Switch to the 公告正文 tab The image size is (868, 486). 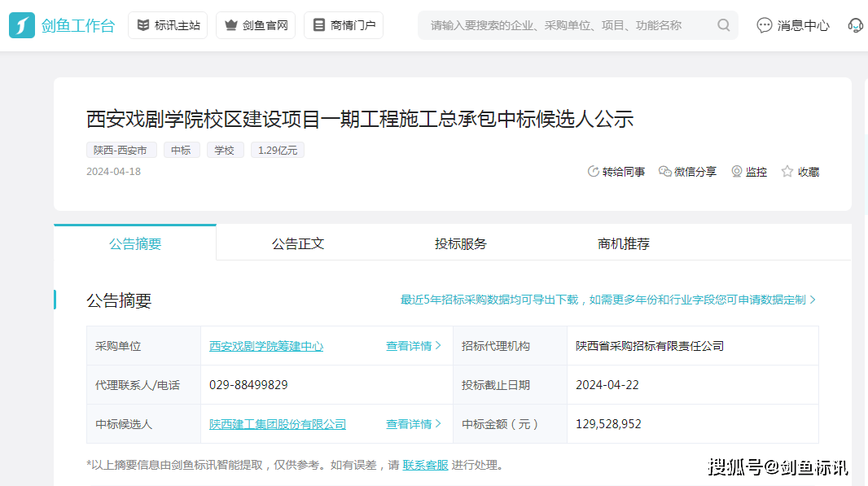(298, 243)
